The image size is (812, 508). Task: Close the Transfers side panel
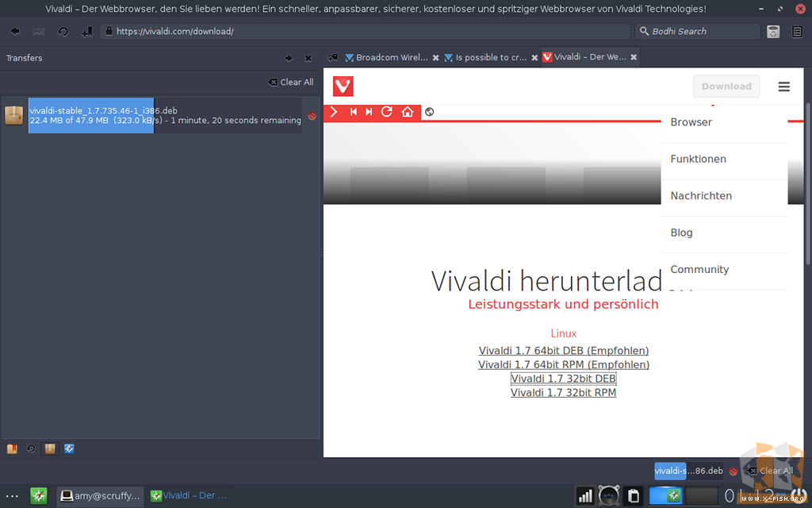(x=308, y=59)
